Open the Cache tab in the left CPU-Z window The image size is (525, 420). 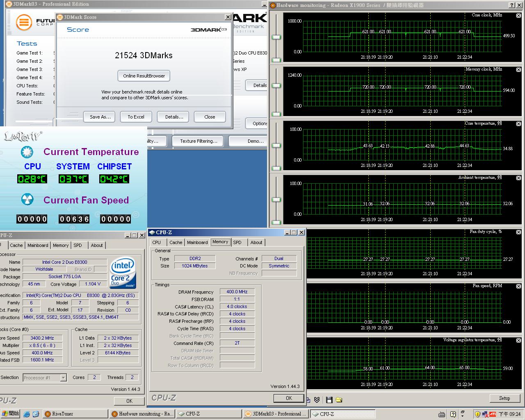16,245
